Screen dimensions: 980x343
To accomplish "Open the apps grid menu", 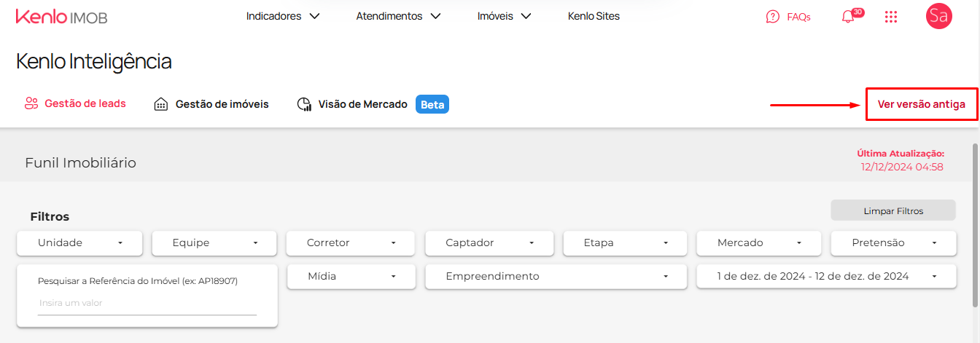I will point(890,17).
